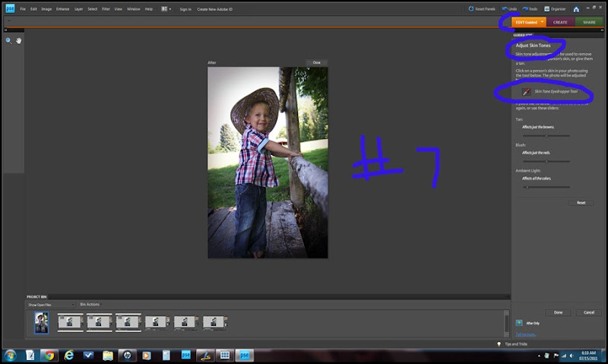608x364 pixels.
Task: Pick the Skin Tone Eyedropper Tool
Action: (x=526, y=91)
